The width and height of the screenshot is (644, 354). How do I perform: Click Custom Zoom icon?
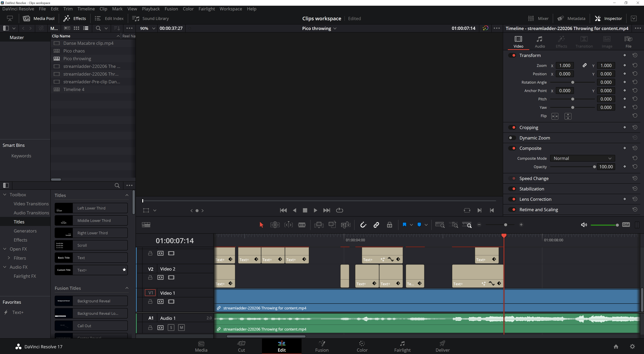point(467,225)
